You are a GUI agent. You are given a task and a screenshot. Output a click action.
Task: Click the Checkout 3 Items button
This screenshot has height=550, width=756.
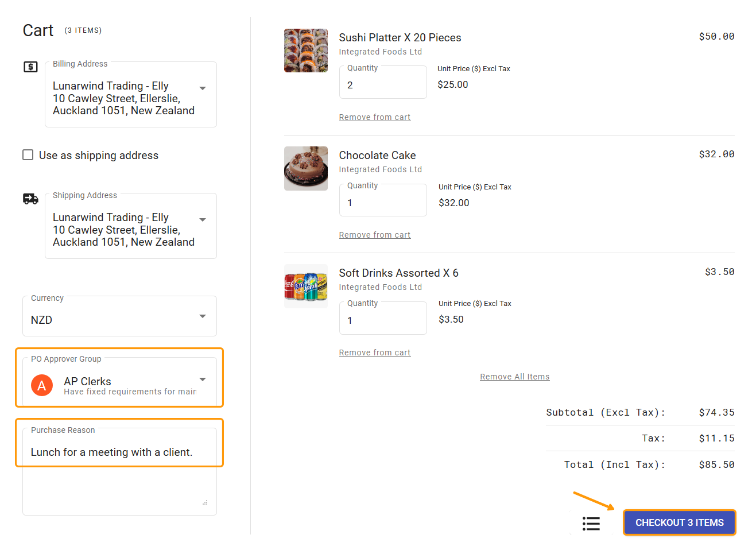tap(679, 522)
